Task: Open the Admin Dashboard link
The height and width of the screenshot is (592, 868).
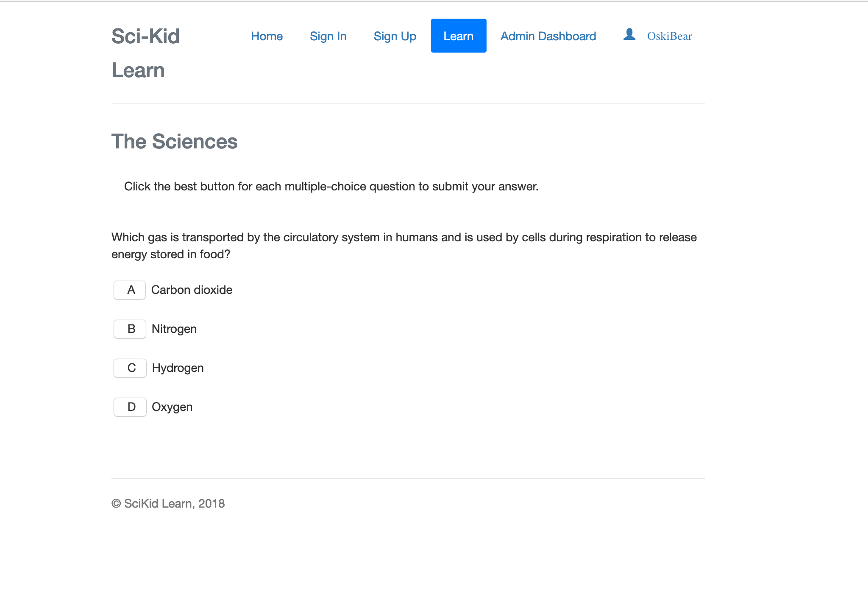Action: (x=548, y=36)
